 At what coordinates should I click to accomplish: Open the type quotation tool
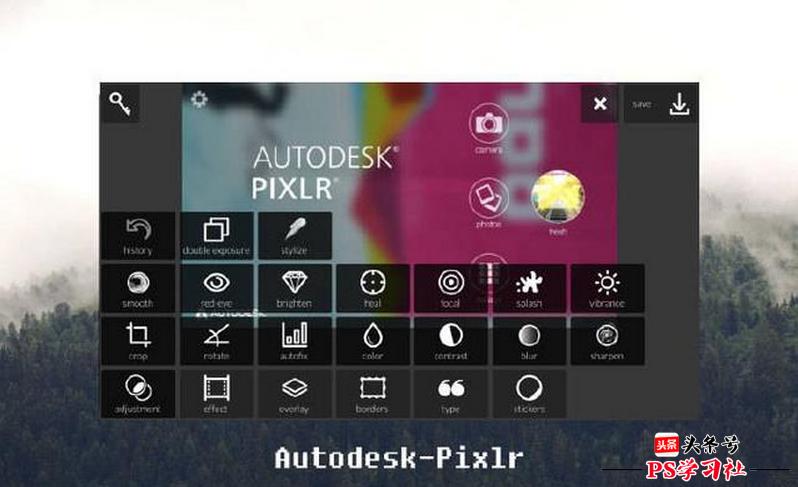[x=451, y=394]
